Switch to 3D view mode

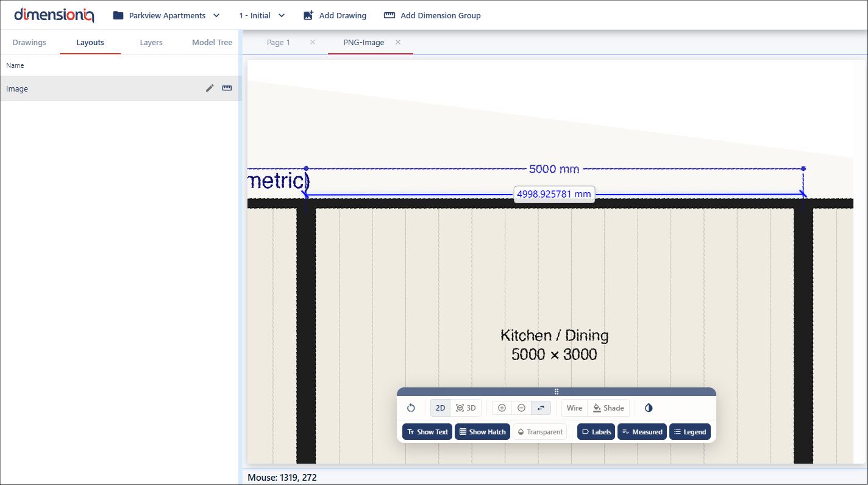(x=466, y=408)
